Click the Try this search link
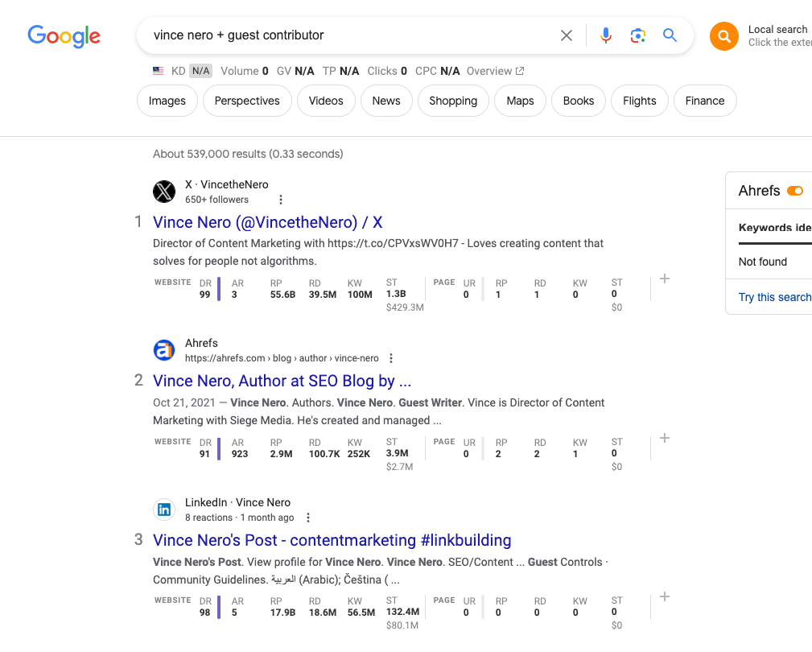 pyautogui.click(x=774, y=297)
